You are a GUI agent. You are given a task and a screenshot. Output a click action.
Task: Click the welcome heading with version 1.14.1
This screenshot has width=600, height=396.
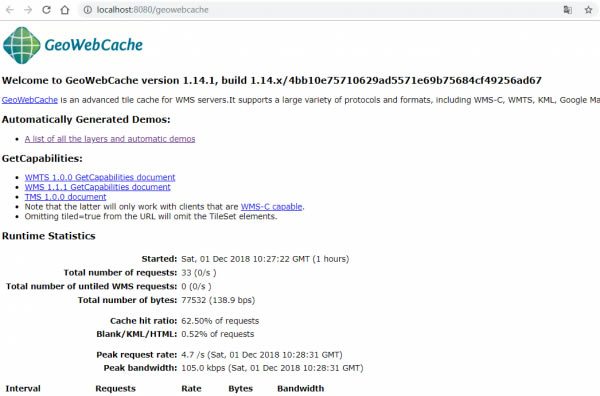272,80
